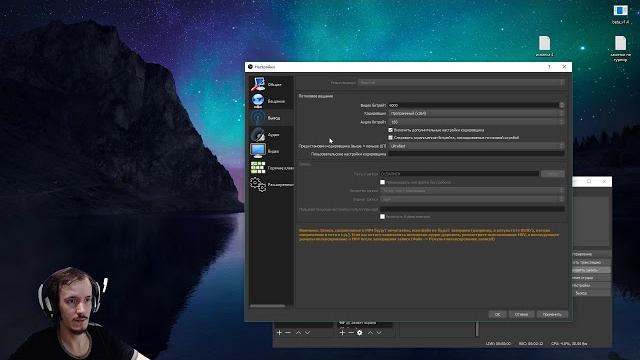Toggle the checkbox below the recording path

382,182
